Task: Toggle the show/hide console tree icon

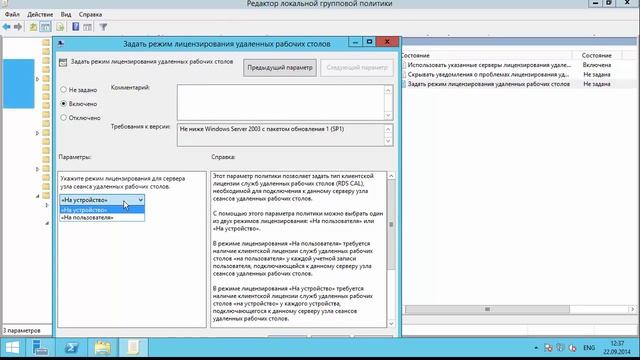Action: pyautogui.click(x=45, y=27)
